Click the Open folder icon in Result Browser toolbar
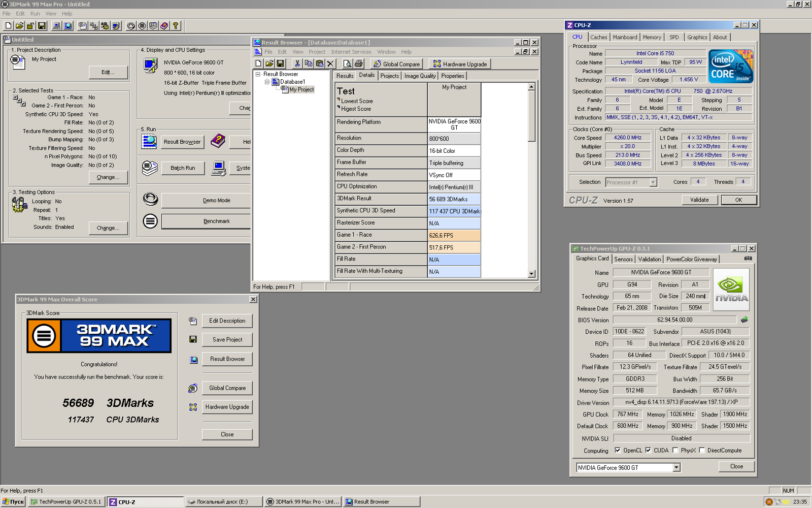The width and height of the screenshot is (812, 508). click(269, 63)
